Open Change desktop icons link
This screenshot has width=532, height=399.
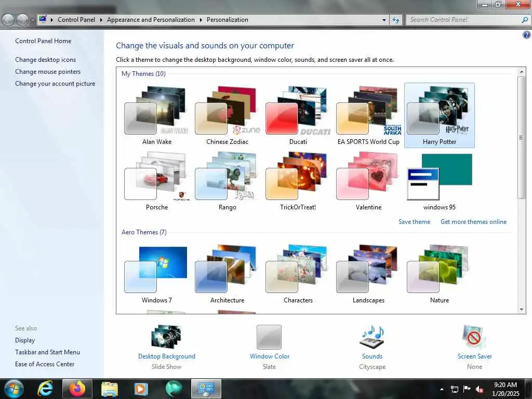pos(46,59)
